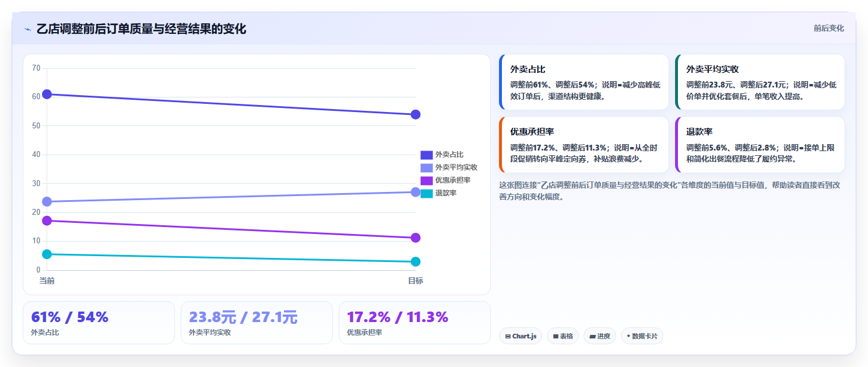Viewport: 868px width, 367px height.
Task: Select the 外卖占比 data point at 当前
Action: pos(47,94)
